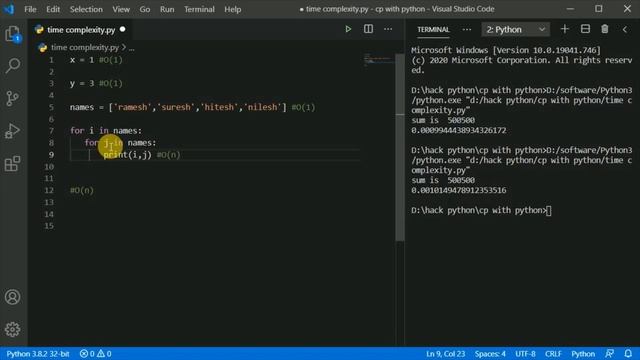This screenshot has height=360, width=640.
Task: Open the View menu
Action: tap(121, 9)
